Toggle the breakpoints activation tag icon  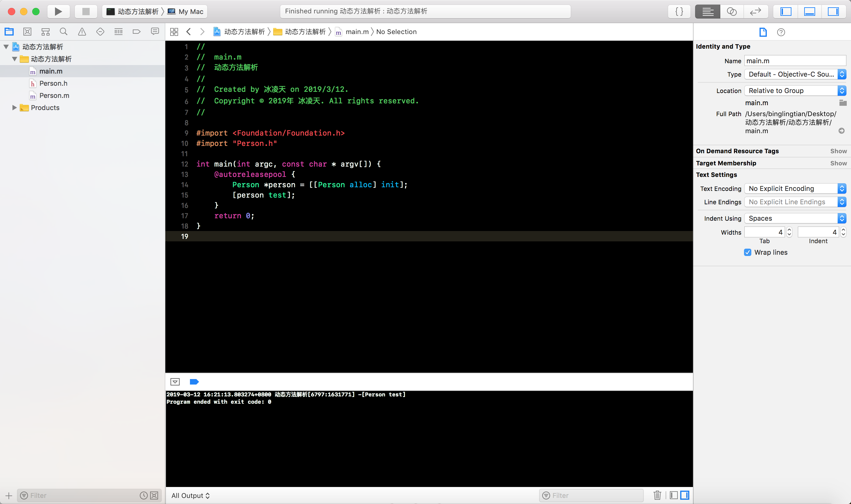point(194,382)
